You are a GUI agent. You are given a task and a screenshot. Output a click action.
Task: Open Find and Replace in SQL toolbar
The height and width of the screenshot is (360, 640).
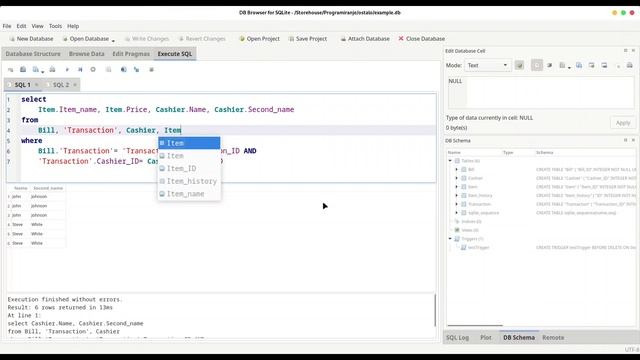136,70
